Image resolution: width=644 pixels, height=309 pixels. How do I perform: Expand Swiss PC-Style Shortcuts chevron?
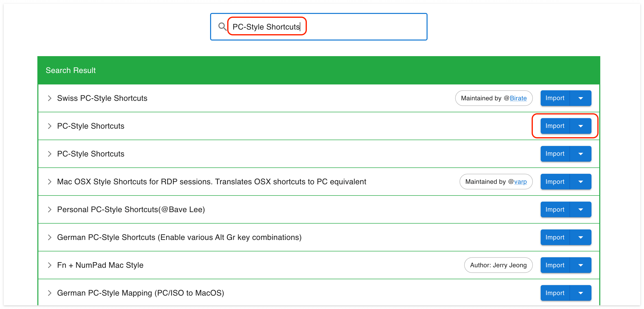pos(50,98)
